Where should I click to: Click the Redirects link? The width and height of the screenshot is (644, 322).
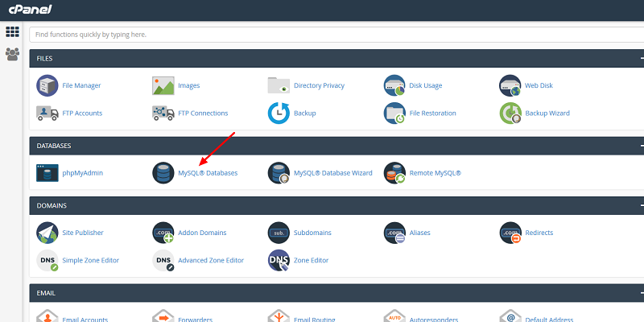(x=539, y=233)
